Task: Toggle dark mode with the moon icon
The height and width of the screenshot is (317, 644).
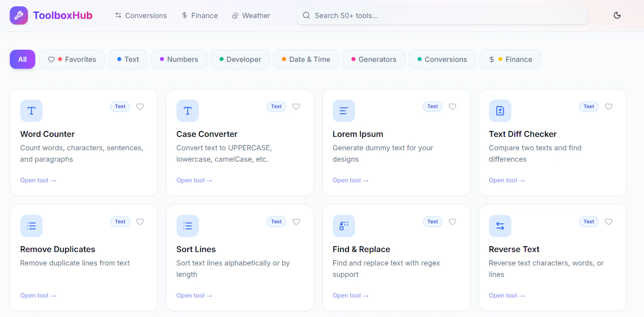Action: pyautogui.click(x=617, y=15)
